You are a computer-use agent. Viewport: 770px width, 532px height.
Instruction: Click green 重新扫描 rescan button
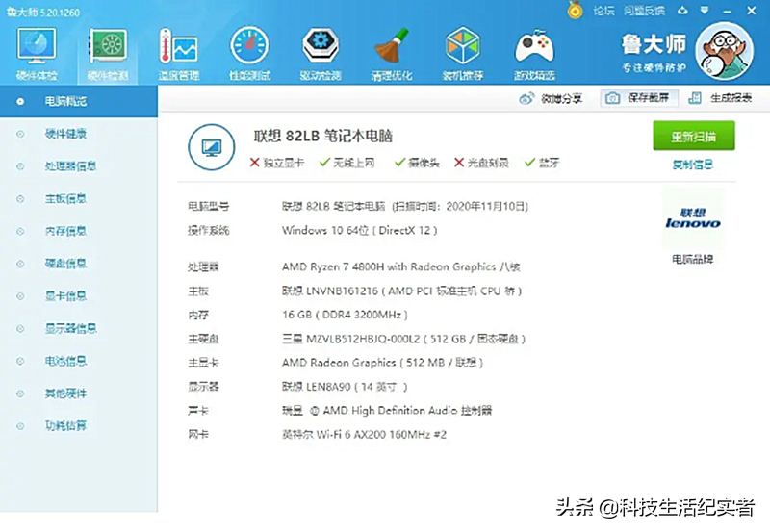tap(693, 136)
